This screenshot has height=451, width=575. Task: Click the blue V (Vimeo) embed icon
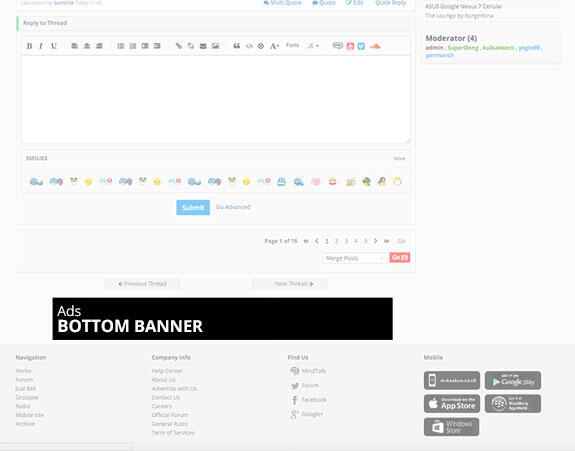pyautogui.click(x=361, y=46)
